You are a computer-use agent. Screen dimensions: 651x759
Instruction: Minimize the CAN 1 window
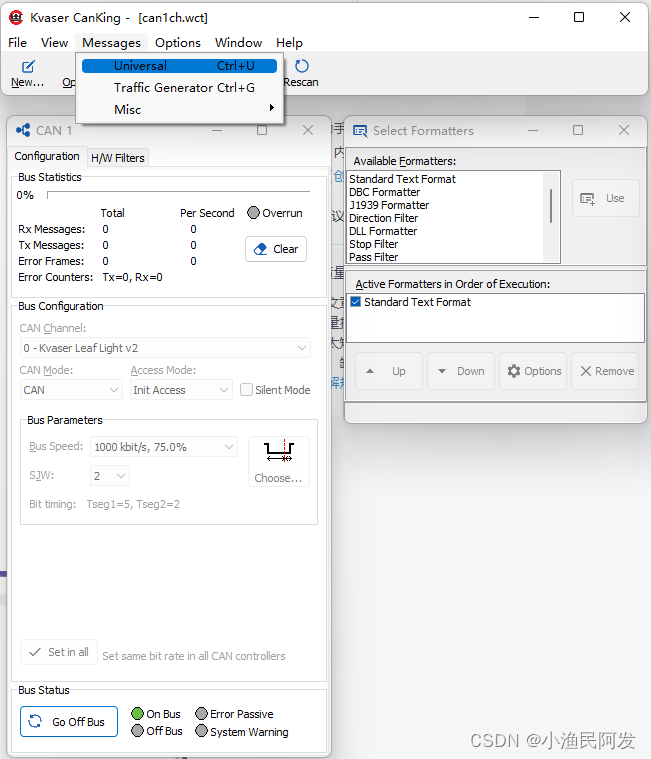pyautogui.click(x=217, y=130)
